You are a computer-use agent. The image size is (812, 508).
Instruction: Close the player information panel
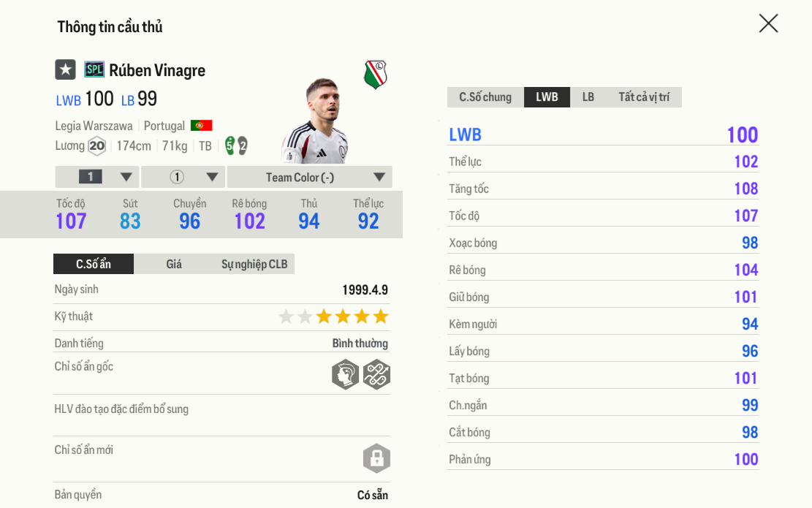coord(768,23)
